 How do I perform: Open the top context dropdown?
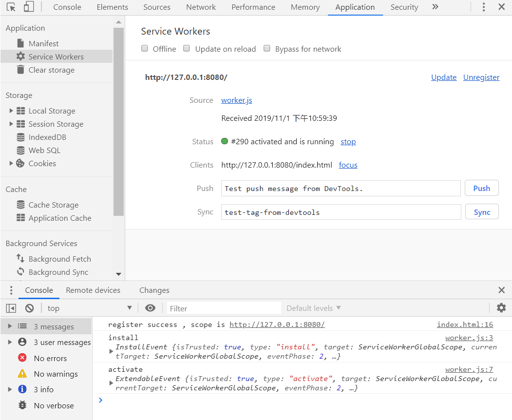click(90, 308)
